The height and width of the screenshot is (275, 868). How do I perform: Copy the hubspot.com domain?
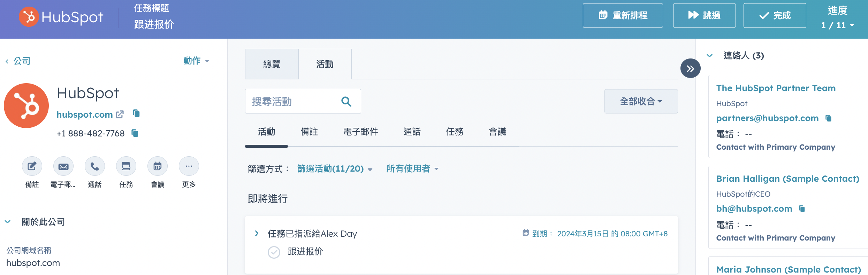(136, 113)
